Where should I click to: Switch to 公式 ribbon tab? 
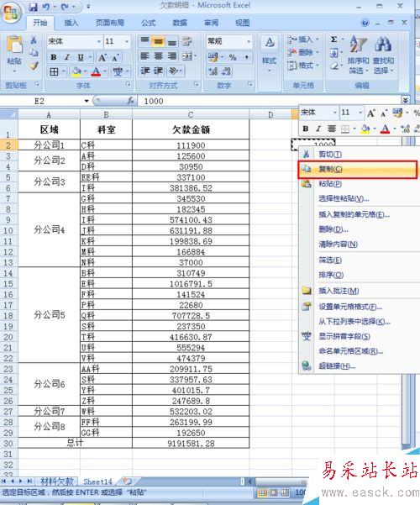coord(149,23)
